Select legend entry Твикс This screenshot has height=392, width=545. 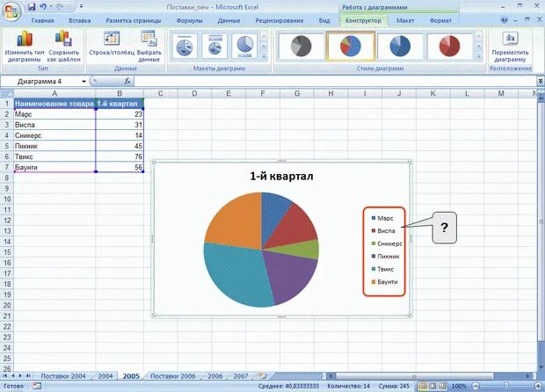click(382, 269)
